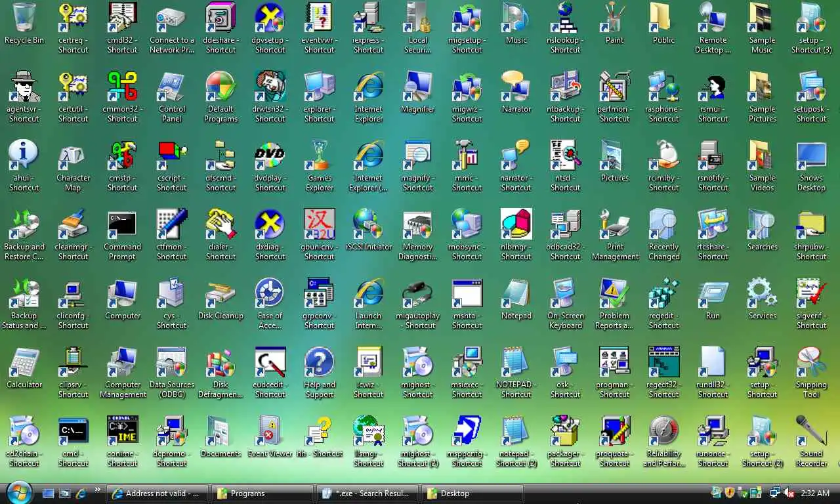Open the Searches folder icon
Image resolution: width=840 pixels, height=504 pixels.
point(762,231)
